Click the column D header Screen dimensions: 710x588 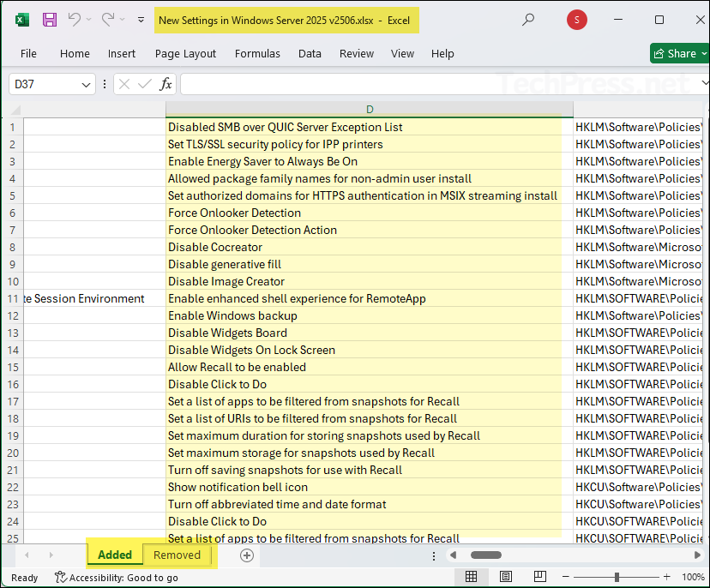point(370,109)
